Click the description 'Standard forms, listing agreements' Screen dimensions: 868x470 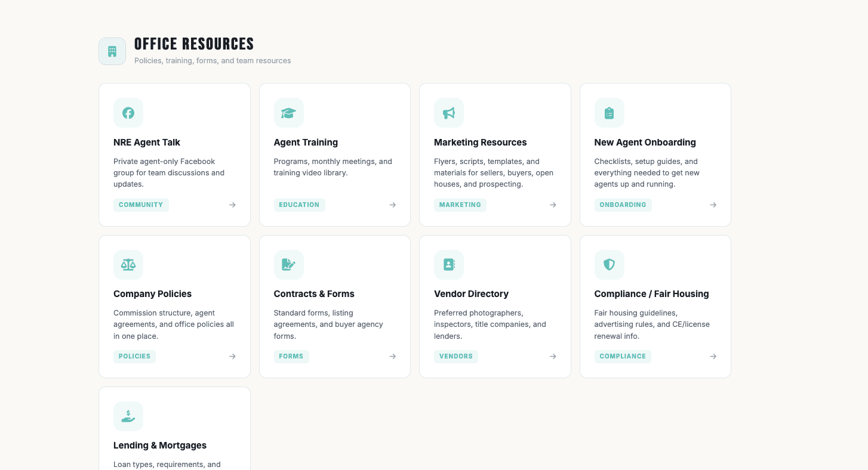328,324
